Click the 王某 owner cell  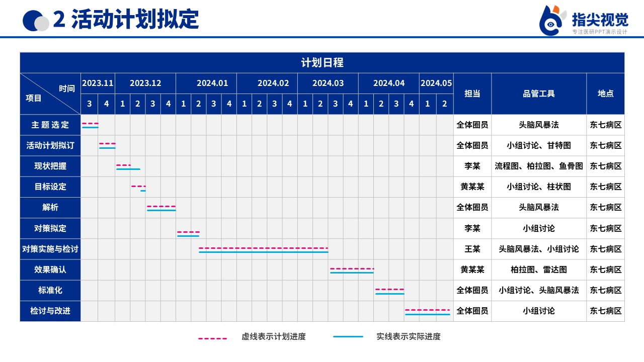pyautogui.click(x=472, y=249)
